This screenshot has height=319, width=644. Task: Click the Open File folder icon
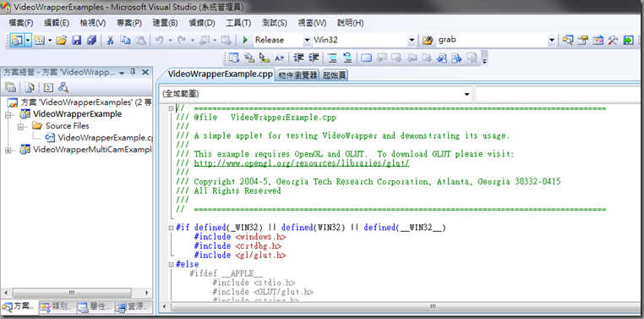[61, 41]
